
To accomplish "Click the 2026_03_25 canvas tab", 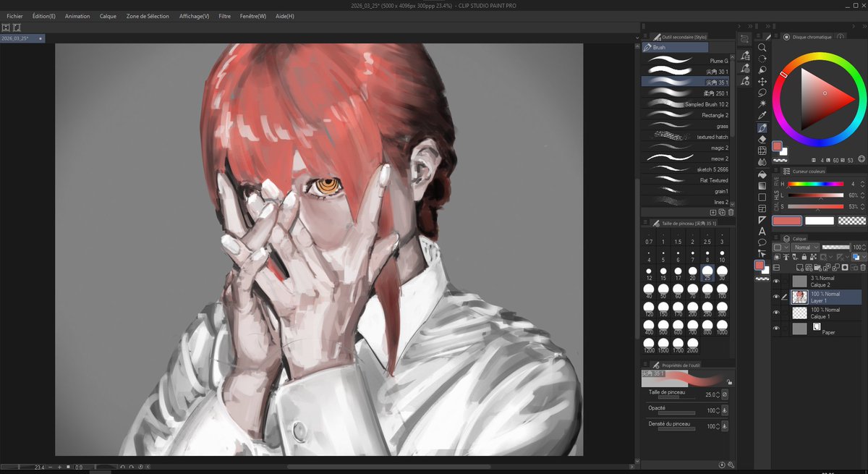I will point(22,38).
